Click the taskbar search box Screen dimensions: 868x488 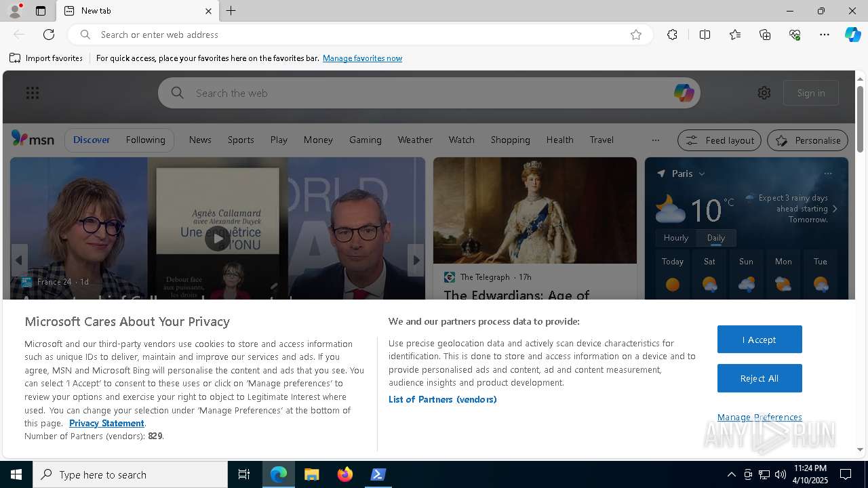pyautogui.click(x=130, y=474)
